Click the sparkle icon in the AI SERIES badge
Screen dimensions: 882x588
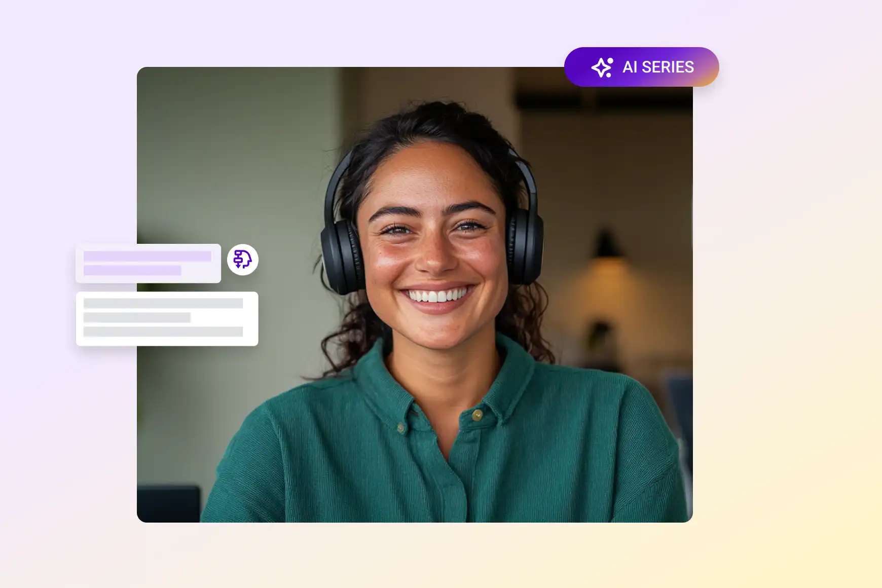tap(602, 66)
